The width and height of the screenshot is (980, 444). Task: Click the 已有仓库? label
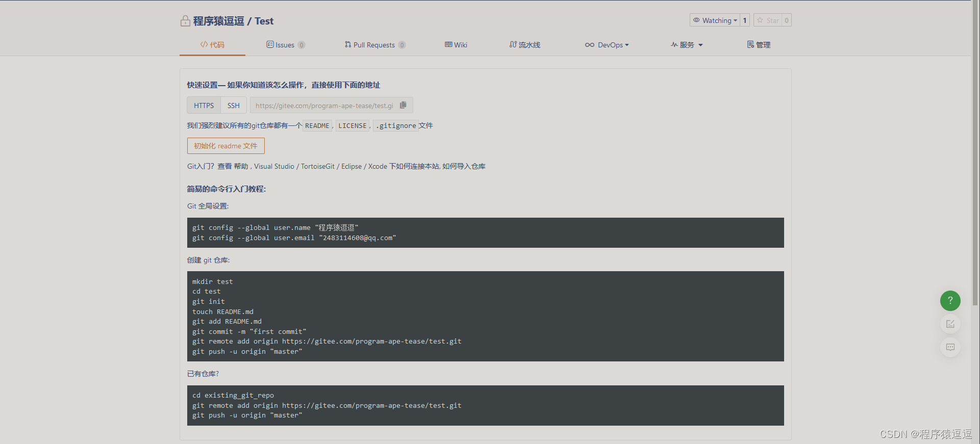[x=203, y=374]
